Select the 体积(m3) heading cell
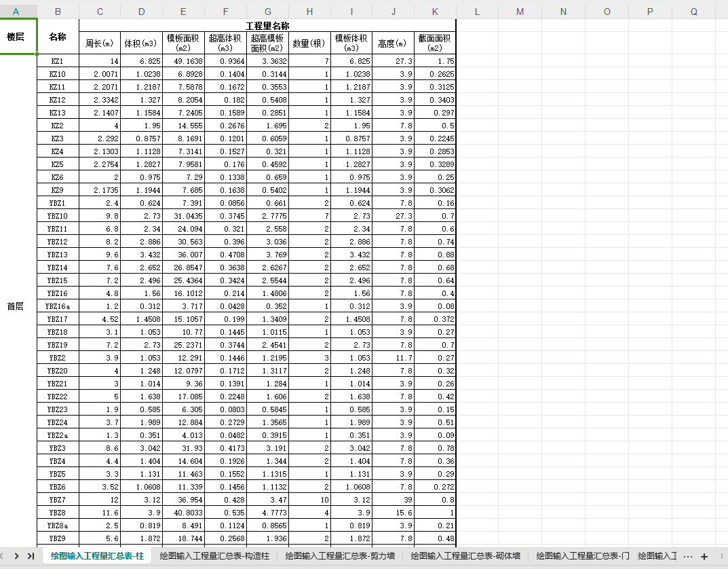This screenshot has width=728, height=569. pos(141,43)
